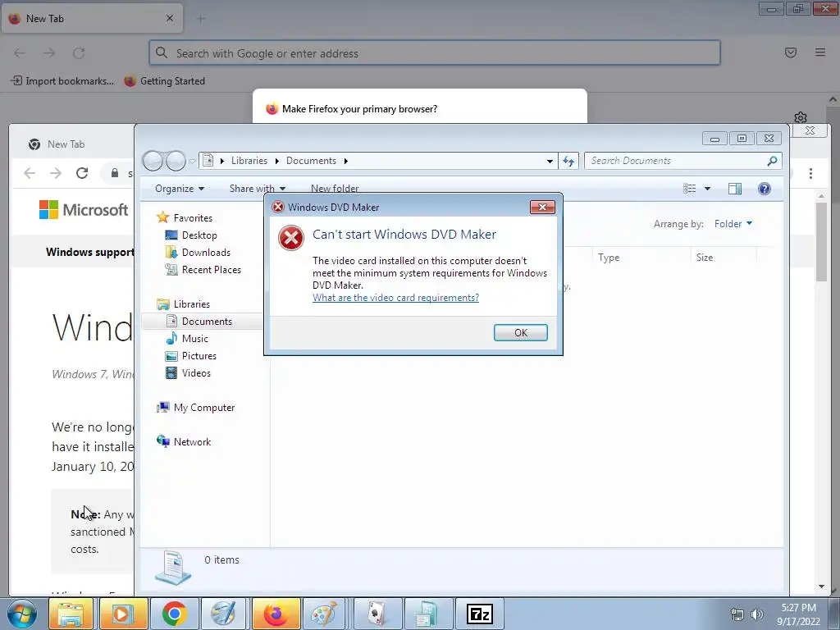Expand the address bar history dropdown
Screen dimensions: 840x630
550,161
